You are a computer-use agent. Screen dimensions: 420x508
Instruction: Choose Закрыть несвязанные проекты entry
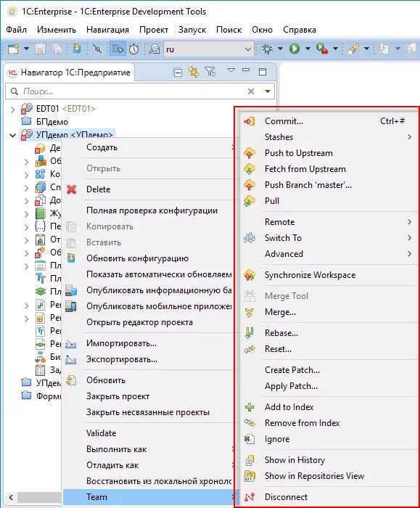click(149, 412)
